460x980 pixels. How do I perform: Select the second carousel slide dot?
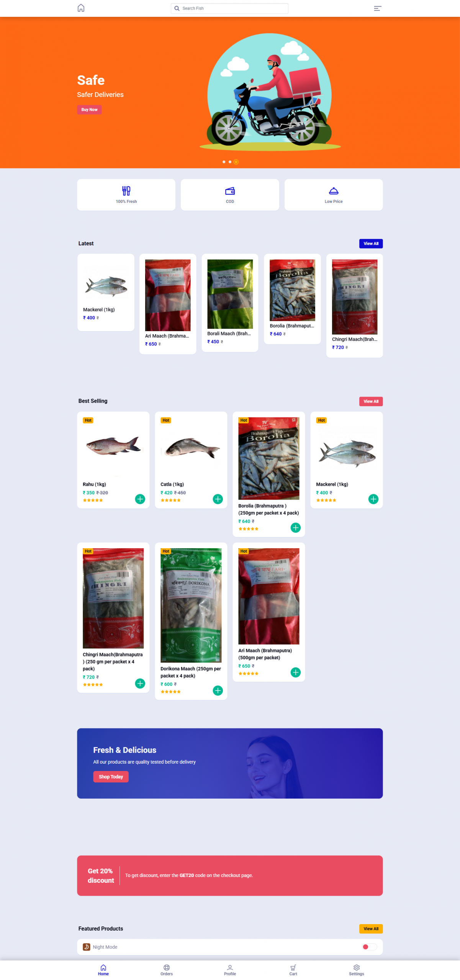point(230,162)
